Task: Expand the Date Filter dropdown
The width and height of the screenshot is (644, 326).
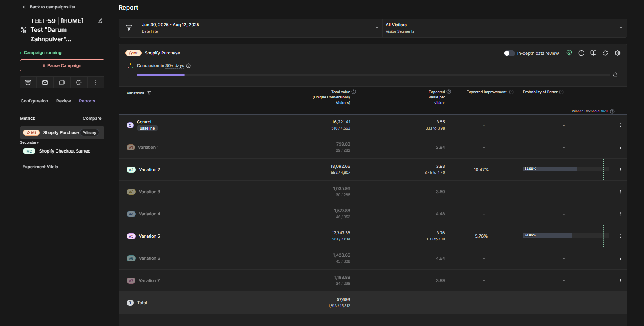Action: (261, 28)
